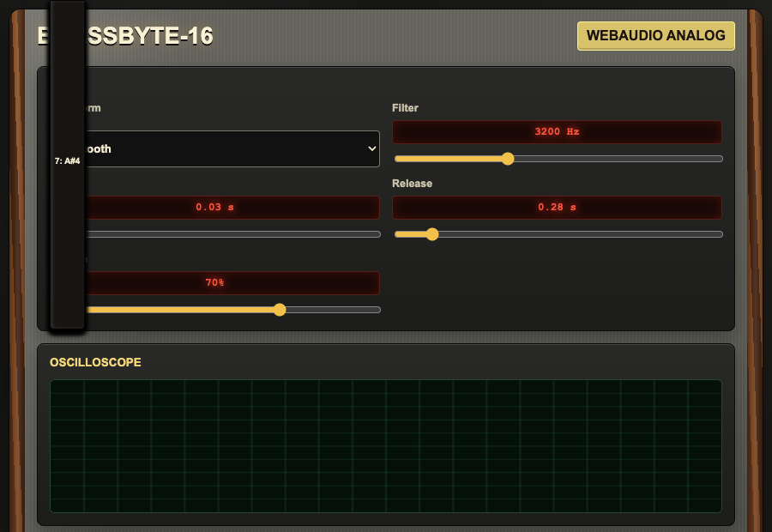Click the BRASSBYTE-16 title
The height and width of the screenshot is (532, 772).
point(125,36)
